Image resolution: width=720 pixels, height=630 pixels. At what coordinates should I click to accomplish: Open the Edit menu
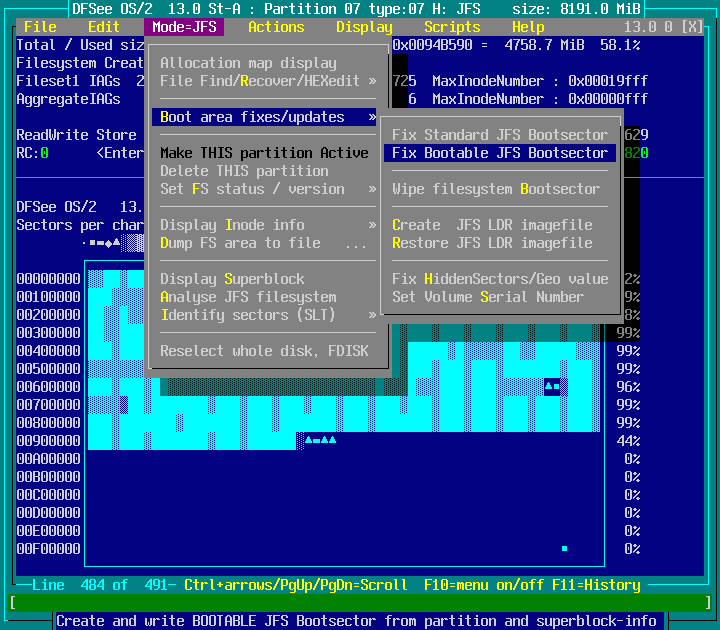tap(104, 27)
